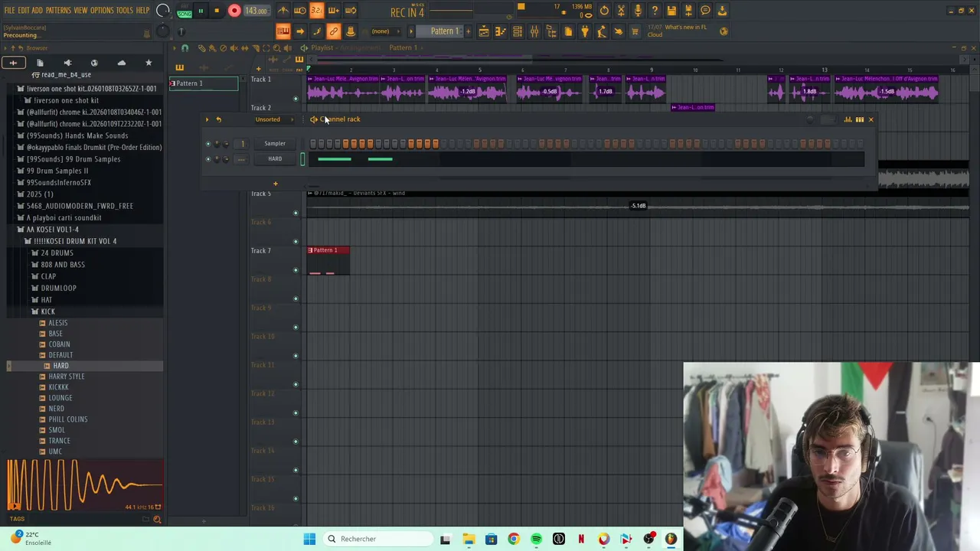Open the audio editor scissors icon
Viewport: 980px width, 551px height.
(621, 11)
